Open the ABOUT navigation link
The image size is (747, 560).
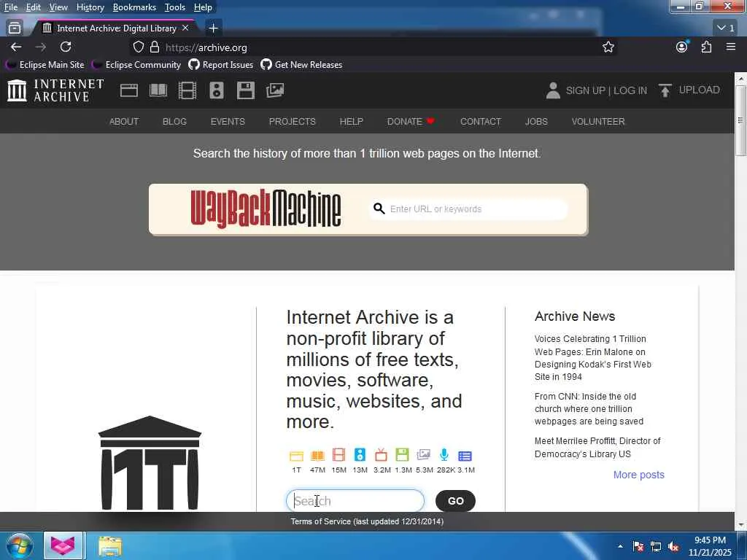124,122
